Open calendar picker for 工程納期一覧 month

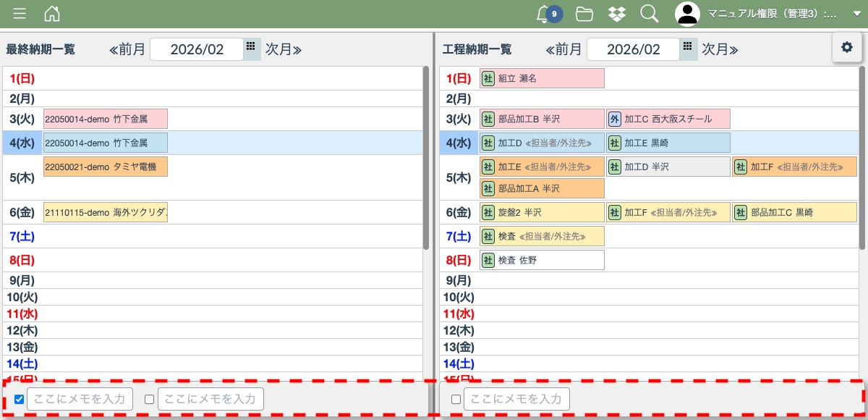[x=688, y=47]
